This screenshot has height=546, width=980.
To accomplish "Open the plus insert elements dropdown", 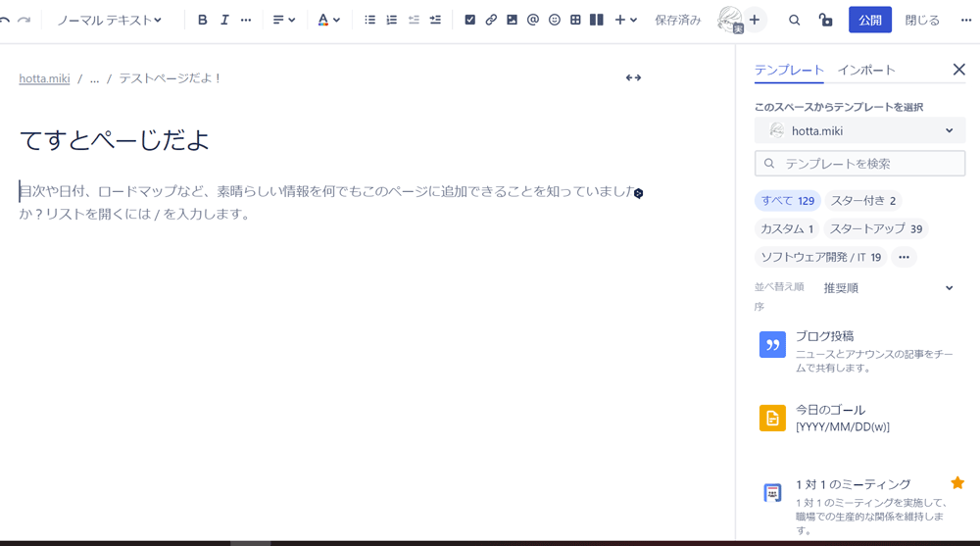I will pyautogui.click(x=625, y=20).
